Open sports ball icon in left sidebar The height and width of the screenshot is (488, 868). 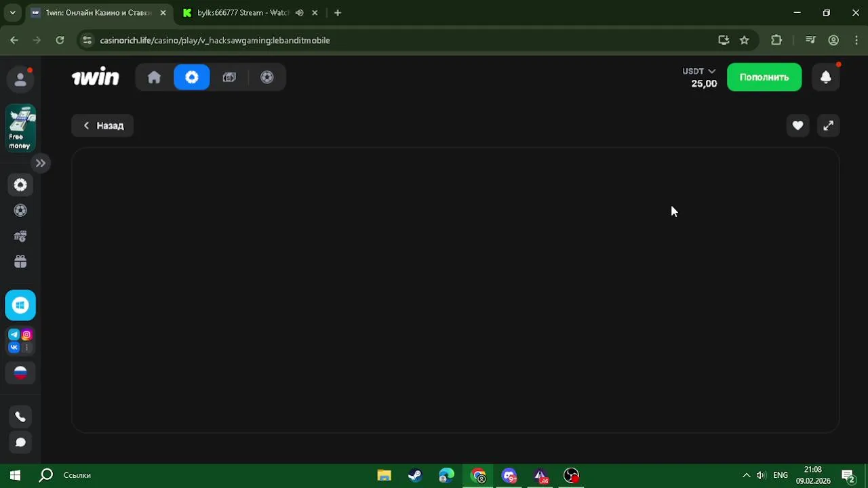pyautogui.click(x=20, y=211)
